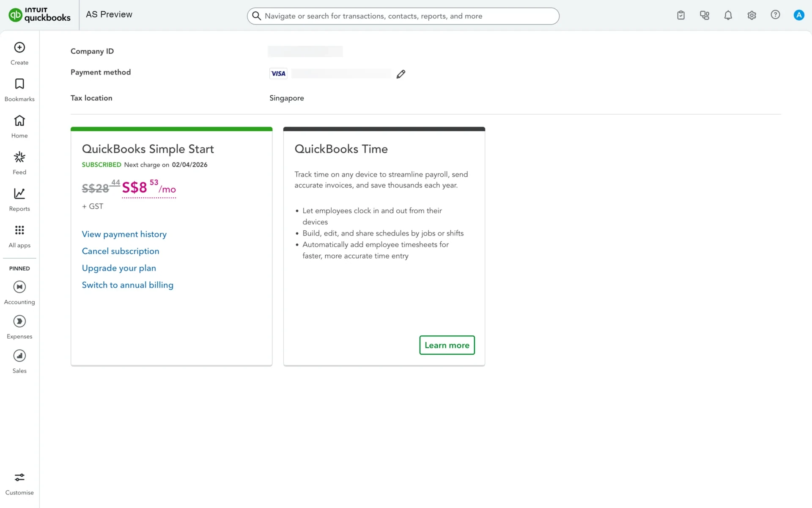Click the search magnifier icon
This screenshot has width=812, height=508.
pos(256,16)
